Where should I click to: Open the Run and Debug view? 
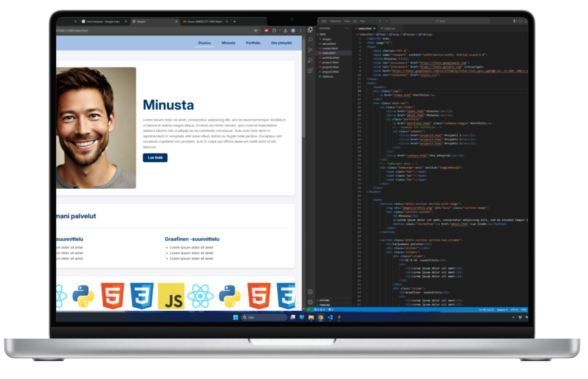click(310, 60)
